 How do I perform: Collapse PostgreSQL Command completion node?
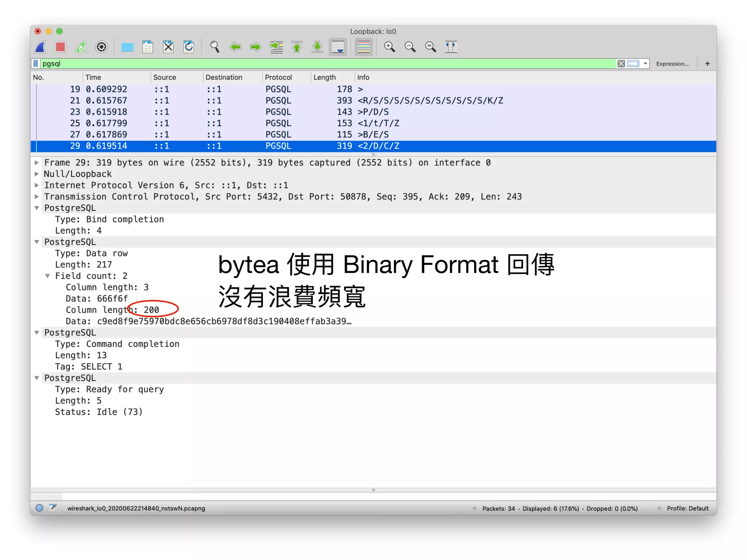pyautogui.click(x=37, y=332)
